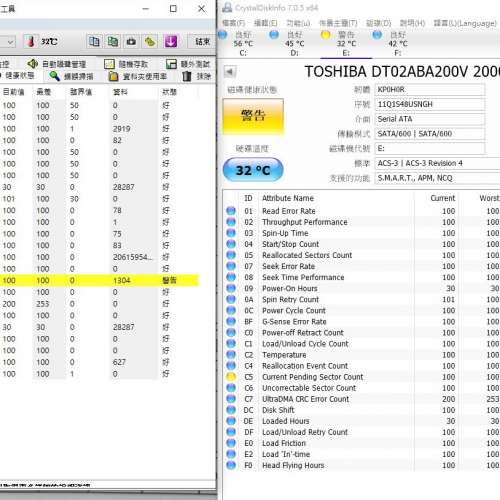The image size is (500, 500).
Task: Click the yellow caution orb for drive E:
Action: pos(325,34)
